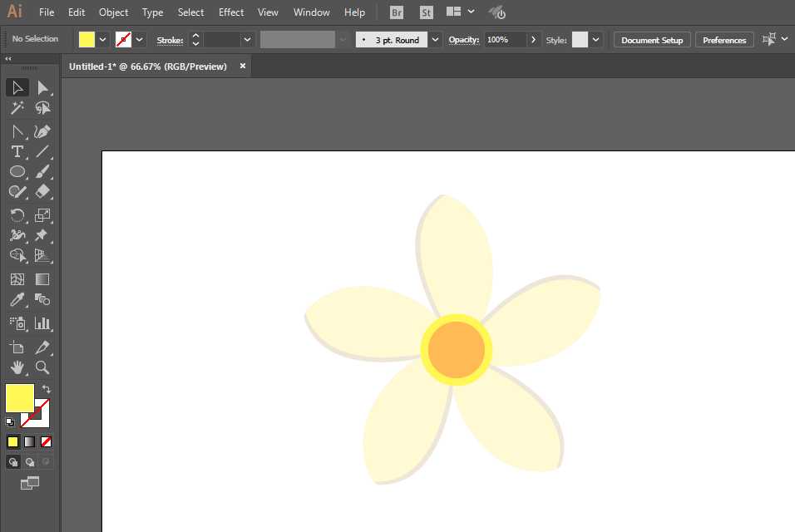Switch to Gradient paint mode

point(29,441)
